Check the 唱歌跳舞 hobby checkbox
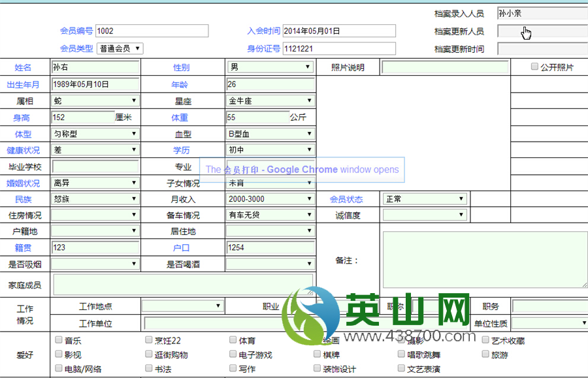Viewport: 588px width, 378px height. (x=401, y=354)
